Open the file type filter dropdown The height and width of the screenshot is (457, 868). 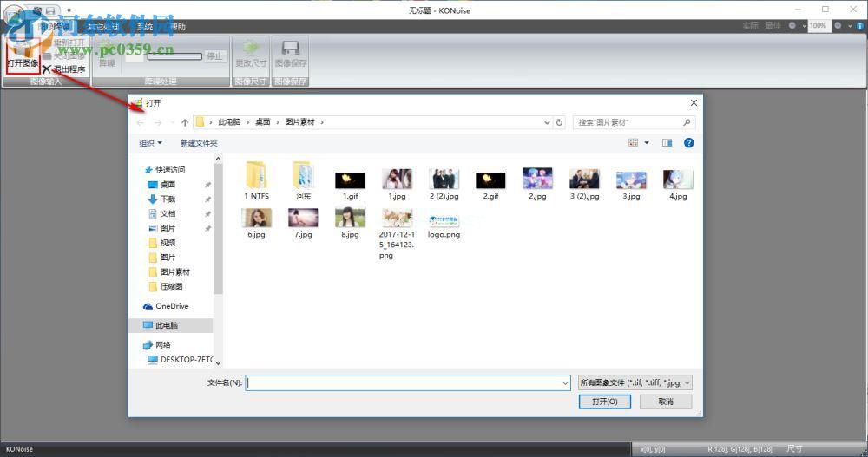point(635,382)
